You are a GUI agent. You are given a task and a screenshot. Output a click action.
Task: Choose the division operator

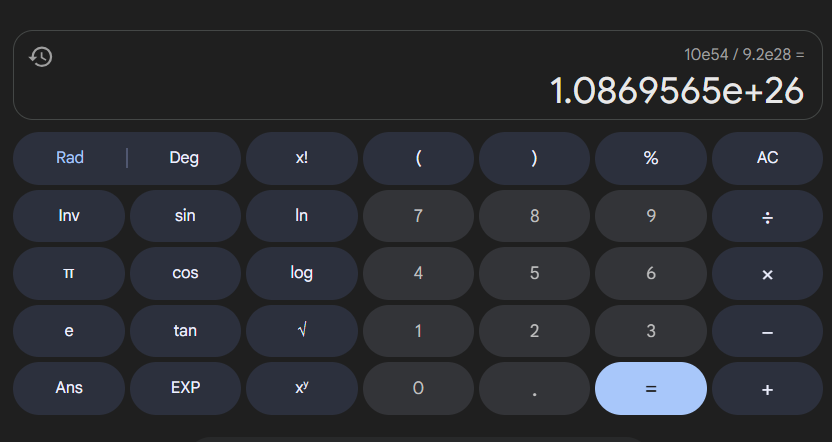[x=767, y=216]
